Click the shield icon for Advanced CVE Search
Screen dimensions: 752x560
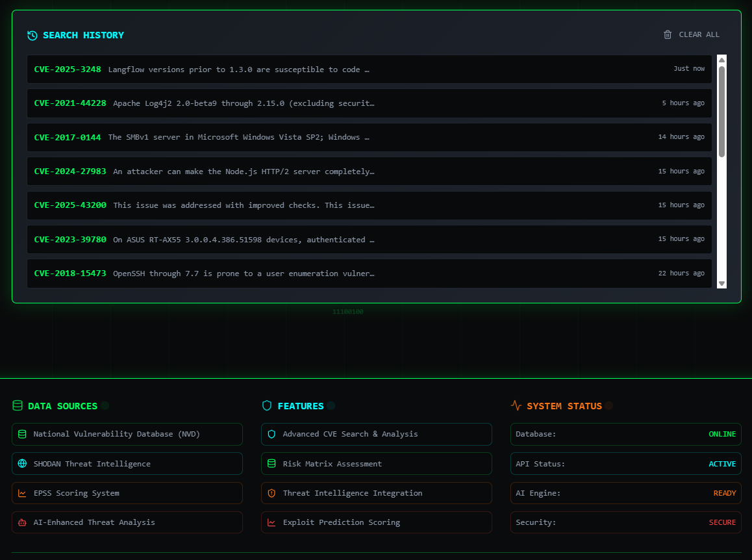coord(271,434)
